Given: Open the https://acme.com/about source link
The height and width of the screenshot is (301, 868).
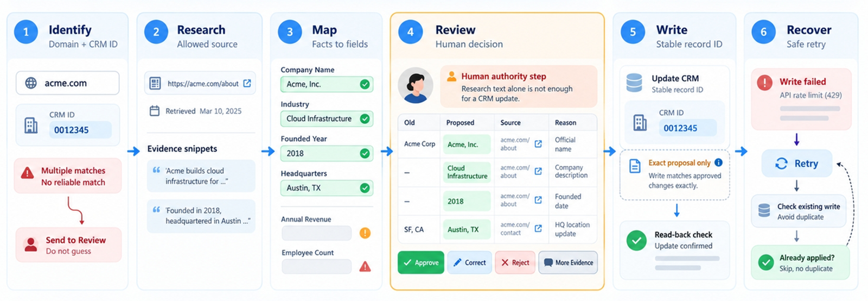Looking at the screenshot, I should 203,84.
